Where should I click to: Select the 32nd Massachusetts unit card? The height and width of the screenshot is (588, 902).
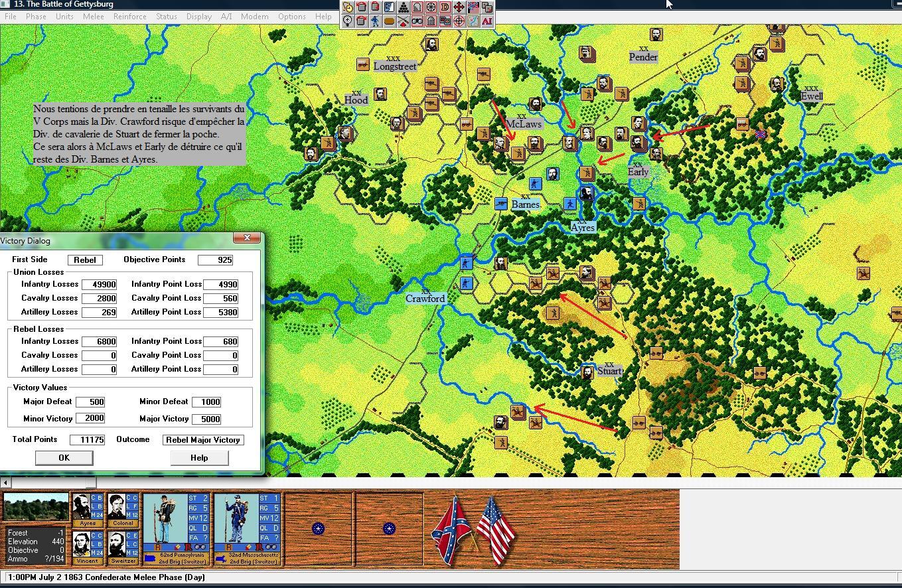(247, 529)
